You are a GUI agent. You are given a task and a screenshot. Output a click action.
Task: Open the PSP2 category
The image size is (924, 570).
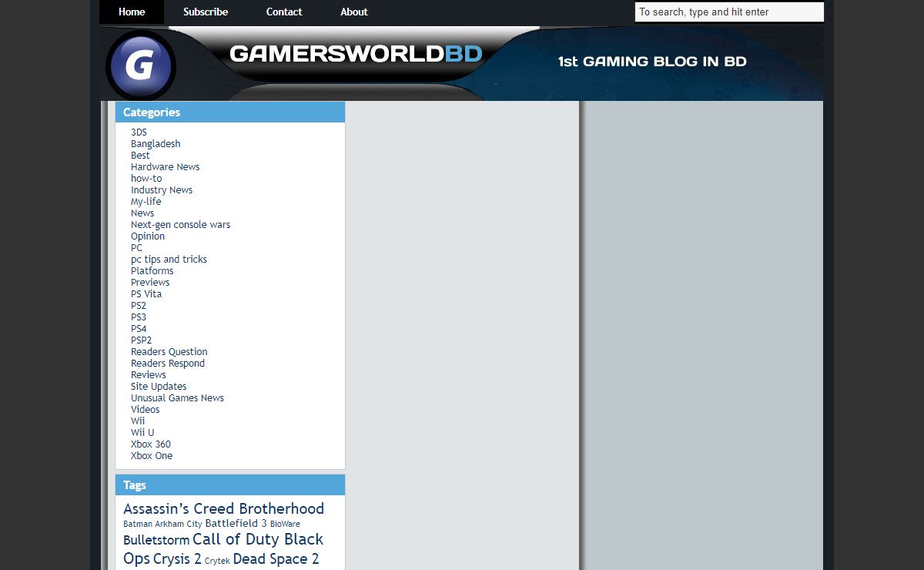click(x=141, y=340)
